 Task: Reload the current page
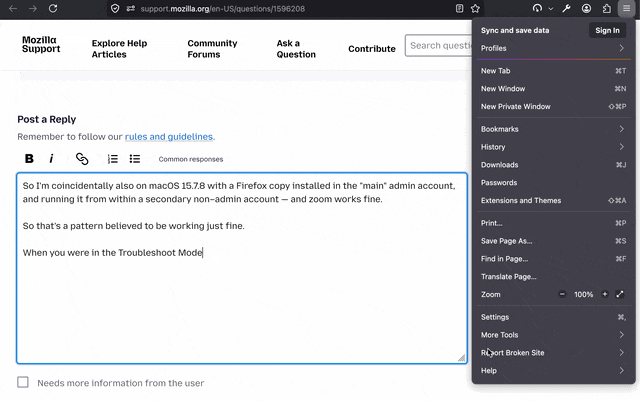click(x=53, y=9)
